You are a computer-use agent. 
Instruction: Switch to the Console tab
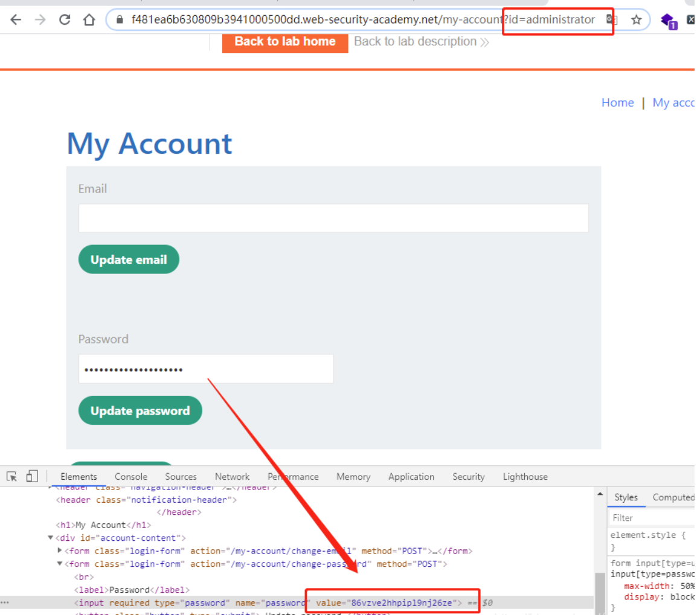click(130, 477)
